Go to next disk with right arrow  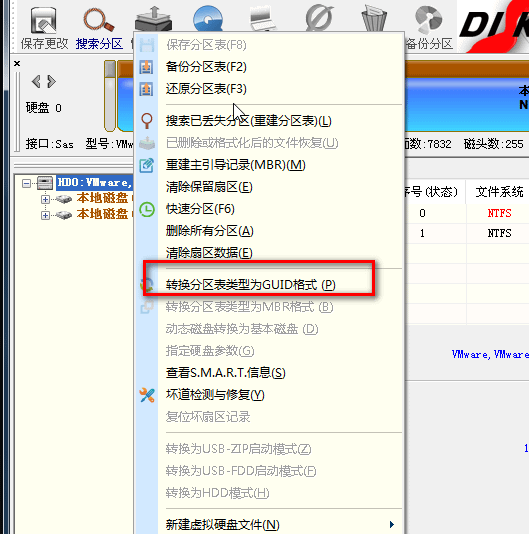coord(51,81)
